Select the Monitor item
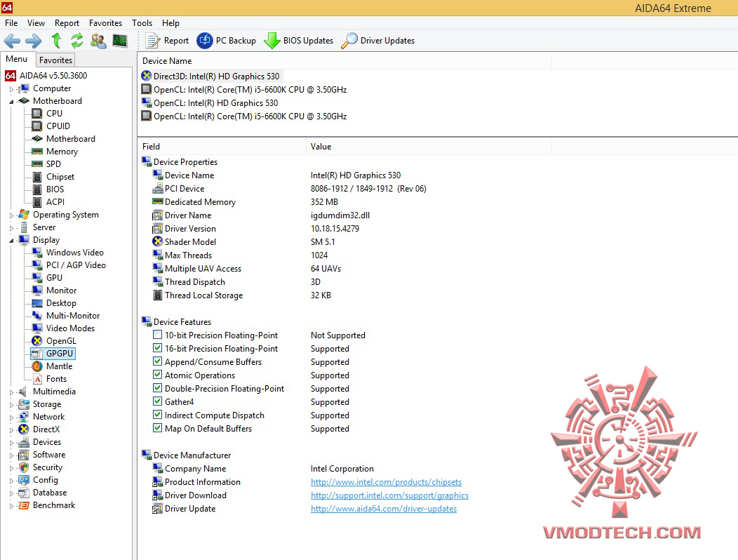This screenshot has width=738, height=560. click(61, 291)
